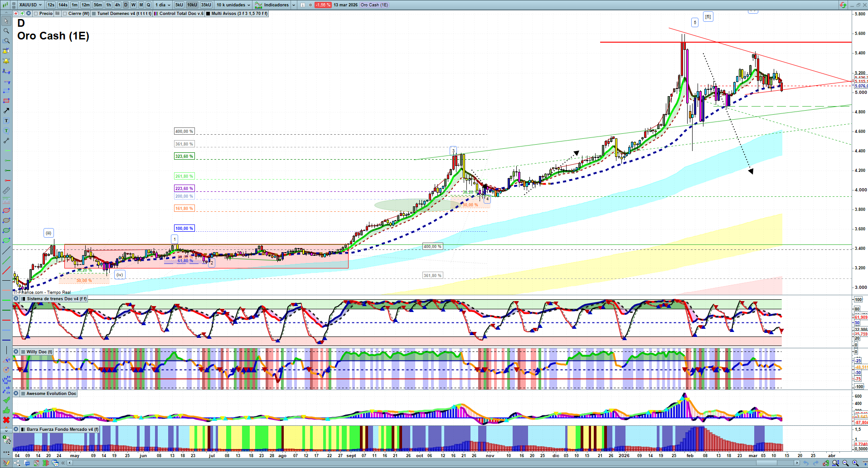Zoom out with the minus magnifier

845,463
